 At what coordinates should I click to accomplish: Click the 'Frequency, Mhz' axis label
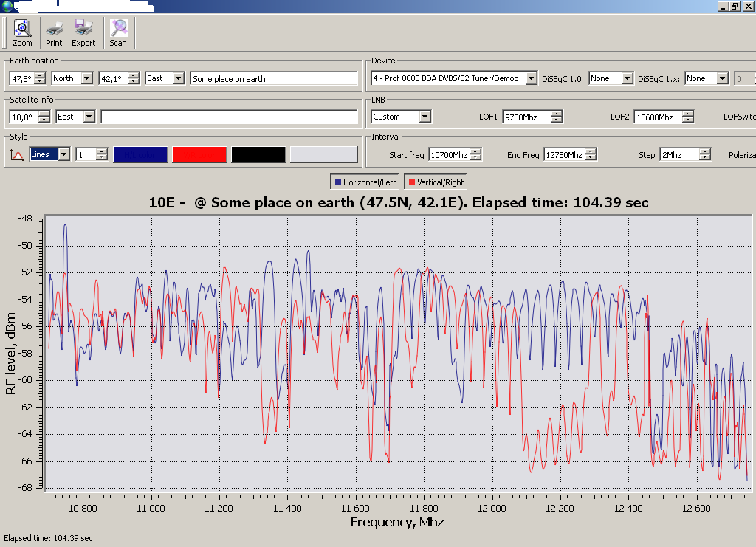point(397,522)
